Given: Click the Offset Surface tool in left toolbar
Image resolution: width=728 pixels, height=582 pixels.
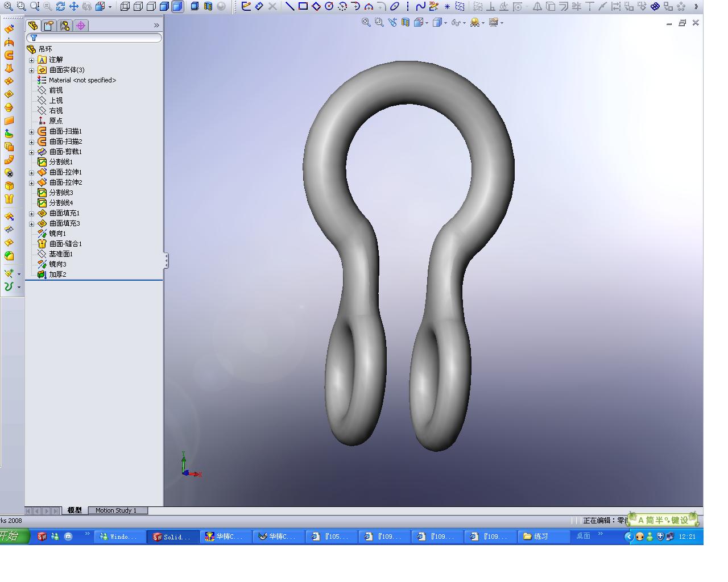Looking at the screenshot, I should pos(9,147).
